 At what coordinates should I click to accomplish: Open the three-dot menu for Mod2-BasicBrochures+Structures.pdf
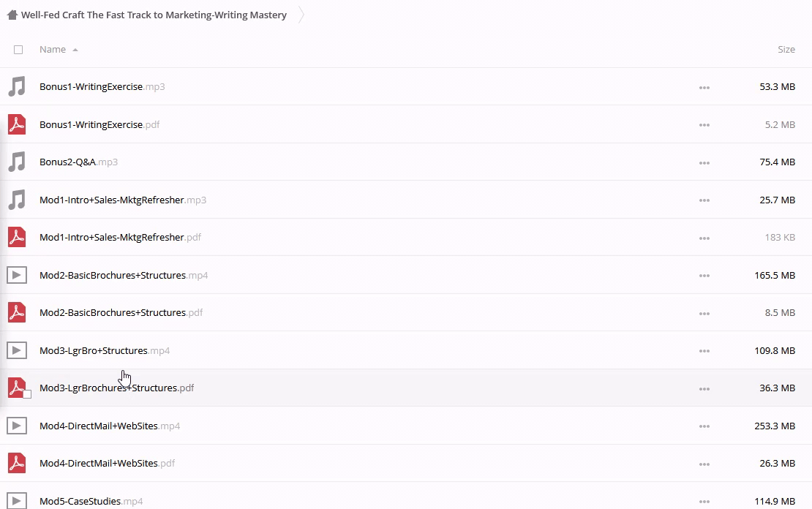[x=704, y=313]
